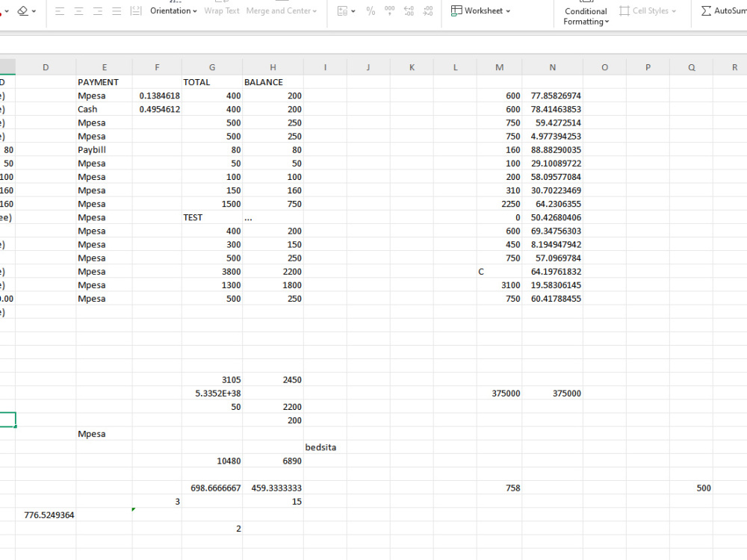Align text left in the cell
This screenshot has height=560, width=747.
[x=60, y=11]
